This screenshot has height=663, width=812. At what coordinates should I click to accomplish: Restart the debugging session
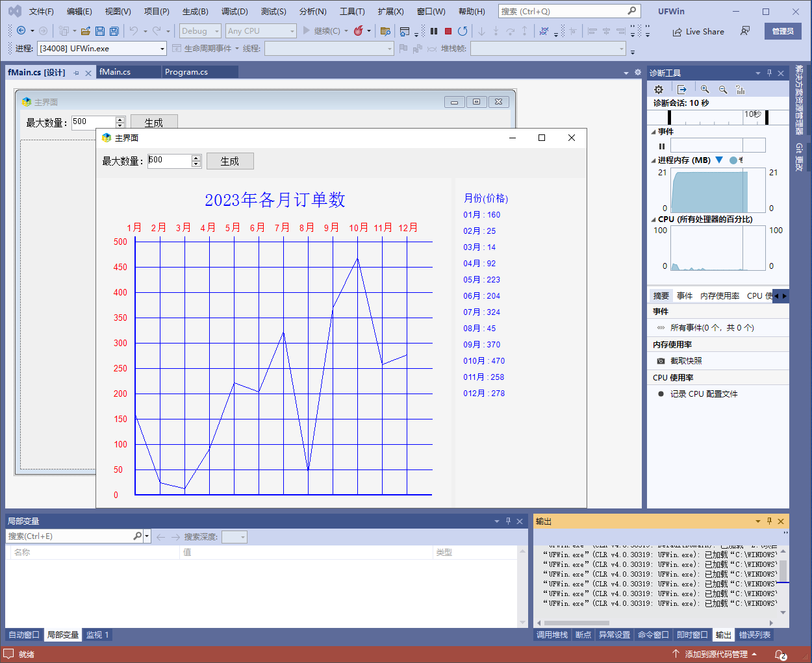(x=463, y=31)
